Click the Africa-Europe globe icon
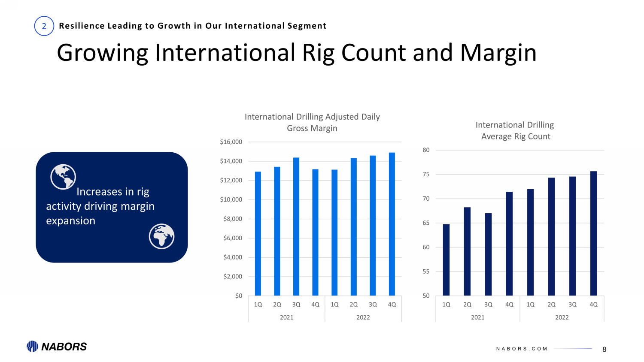The width and height of the screenshot is (644, 362). click(x=161, y=236)
